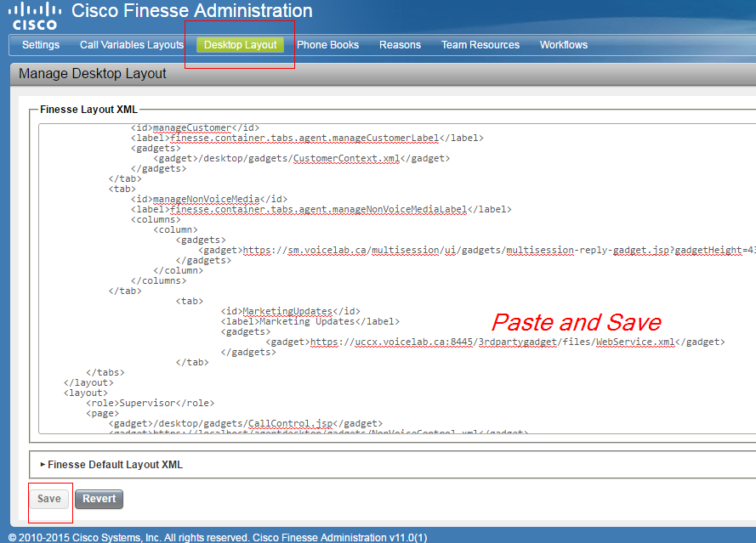Viewport: 756px width, 543px height.
Task: Click the CallControl.jsp gadget line
Action: [x=246, y=423]
